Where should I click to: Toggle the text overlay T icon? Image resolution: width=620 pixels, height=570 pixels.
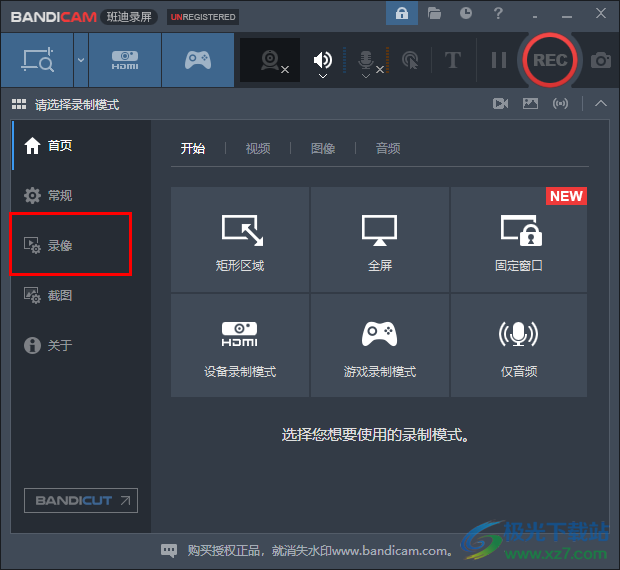[x=453, y=60]
